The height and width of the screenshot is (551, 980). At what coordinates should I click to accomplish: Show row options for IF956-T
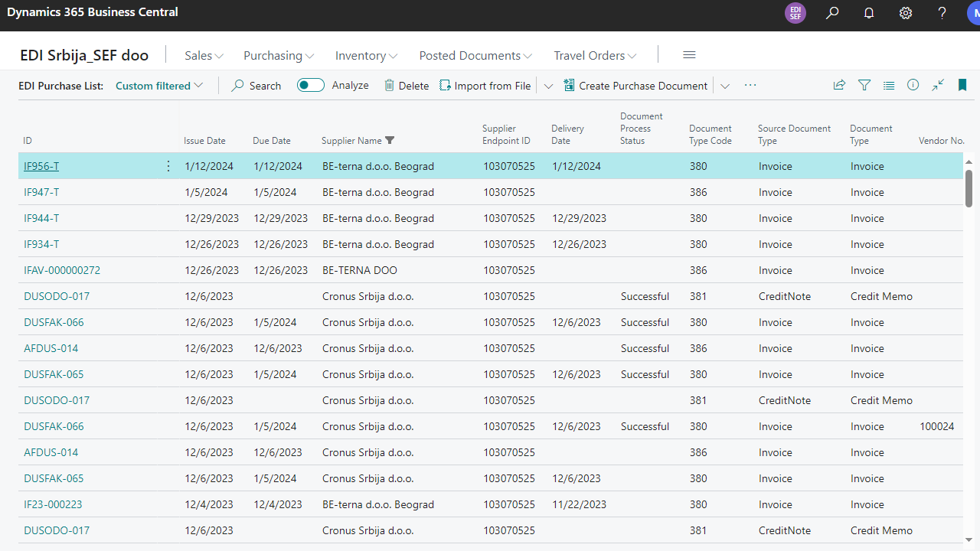(168, 166)
